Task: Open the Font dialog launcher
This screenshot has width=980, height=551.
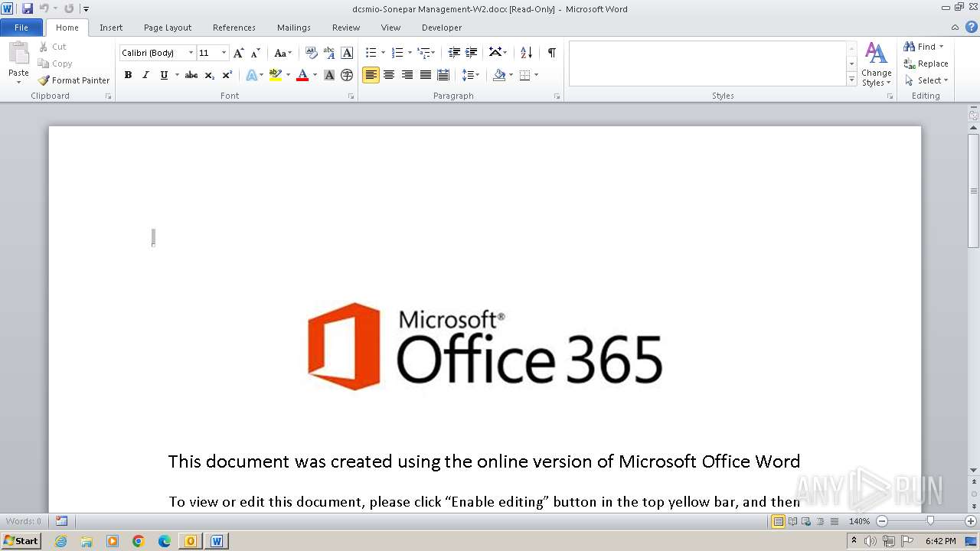Action: click(x=351, y=96)
